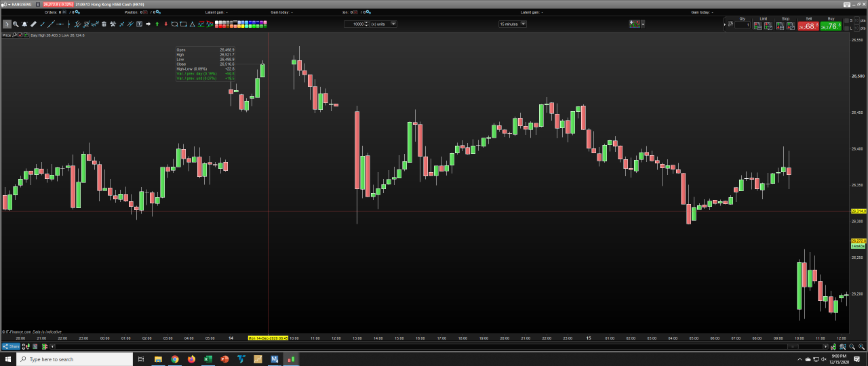868x366 pixels.
Task: Open the alert bell tool
Action: [x=24, y=24]
